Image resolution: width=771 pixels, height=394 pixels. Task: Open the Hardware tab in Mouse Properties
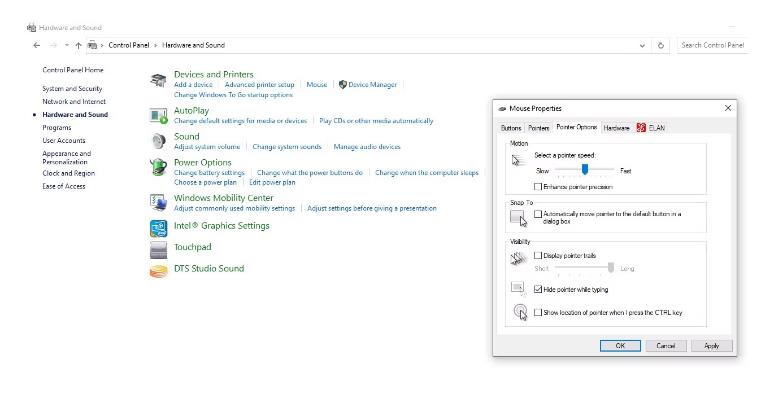[617, 128]
